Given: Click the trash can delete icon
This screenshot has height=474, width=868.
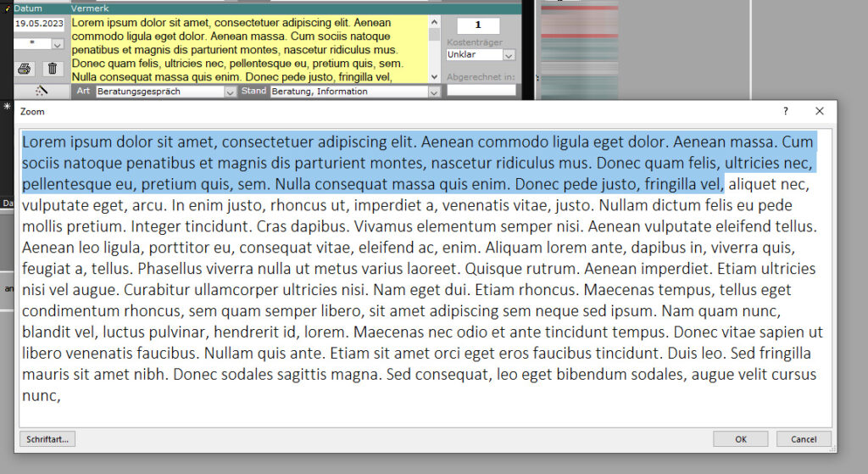Looking at the screenshot, I should coord(52,69).
